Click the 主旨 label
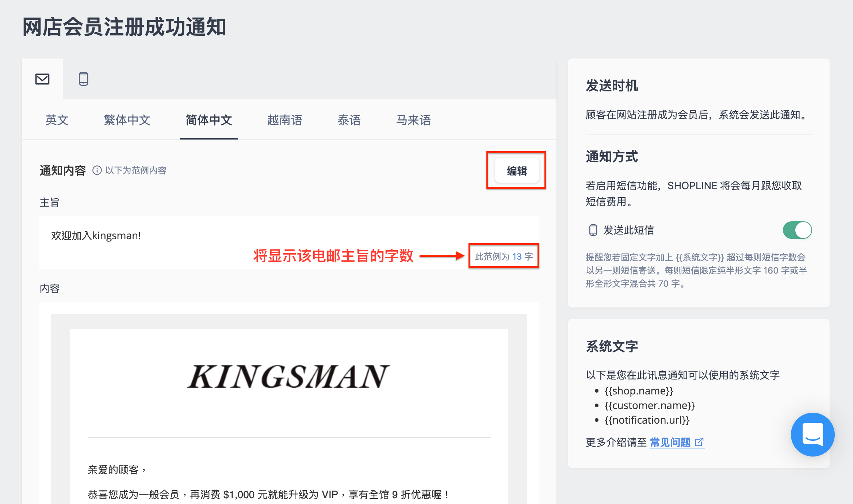The image size is (853, 504). pos(49,202)
